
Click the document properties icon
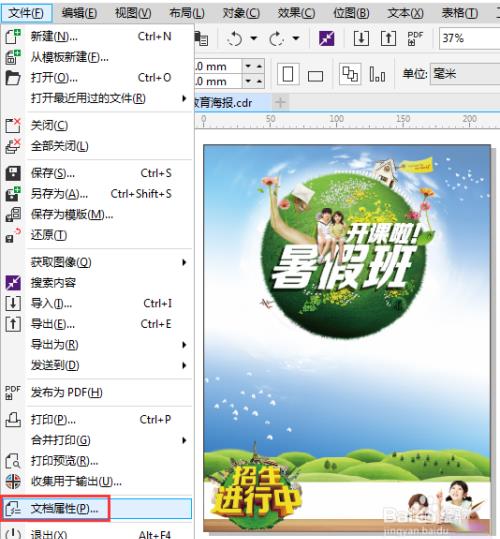[x=13, y=509]
